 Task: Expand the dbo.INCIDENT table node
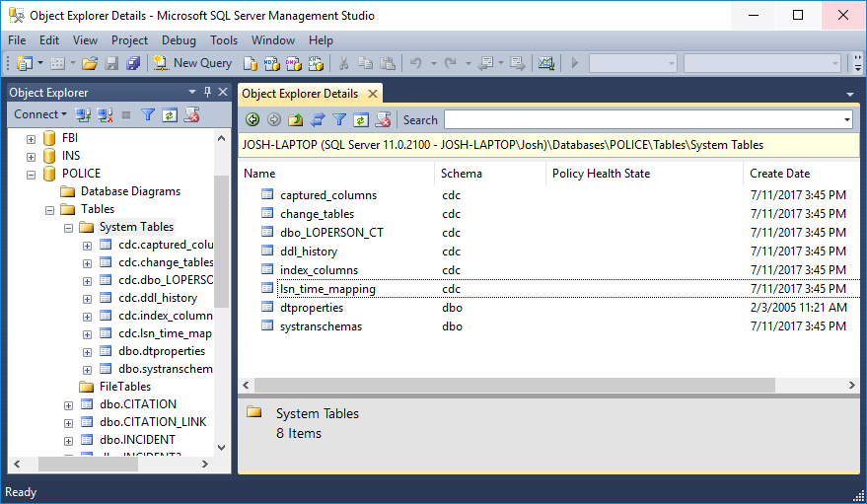(x=69, y=441)
